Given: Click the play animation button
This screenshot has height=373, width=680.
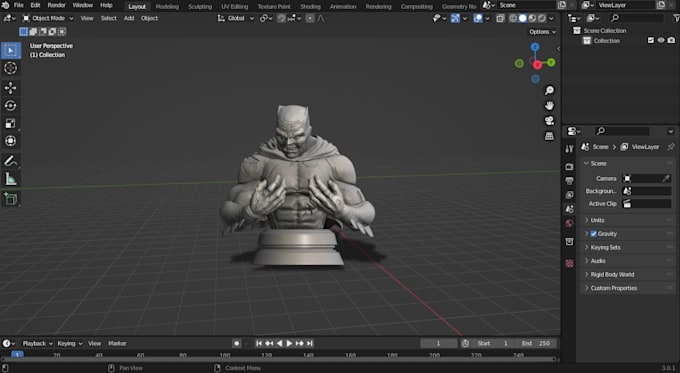Looking at the screenshot, I should (289, 343).
